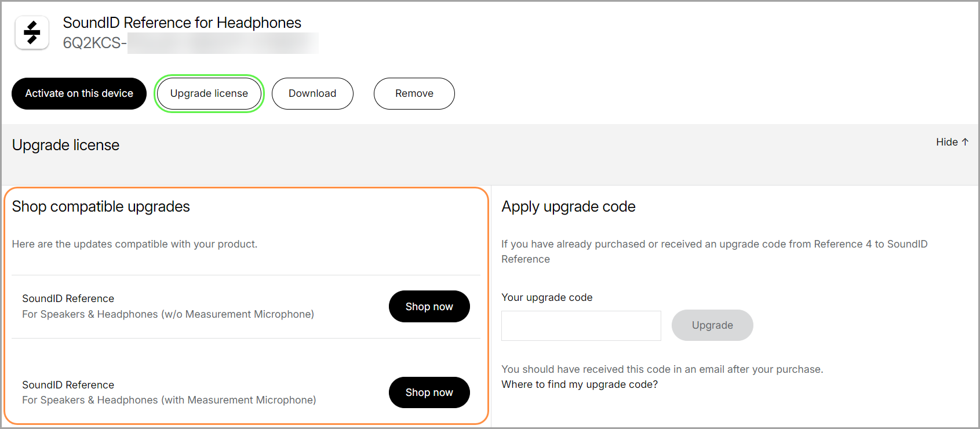Click 'For Speakers & Headphones (w/o Measurement Microphone)' text
Image resolution: width=980 pixels, height=429 pixels.
tap(168, 314)
